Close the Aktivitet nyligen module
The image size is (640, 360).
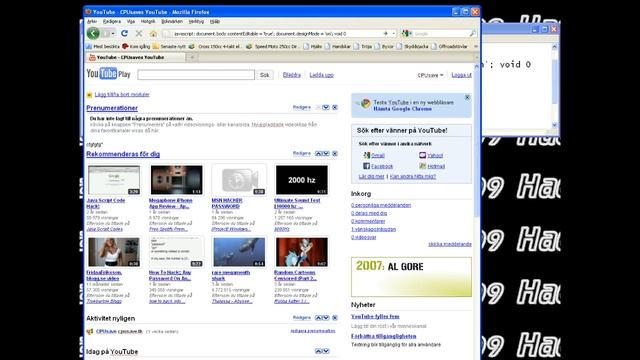click(x=335, y=318)
